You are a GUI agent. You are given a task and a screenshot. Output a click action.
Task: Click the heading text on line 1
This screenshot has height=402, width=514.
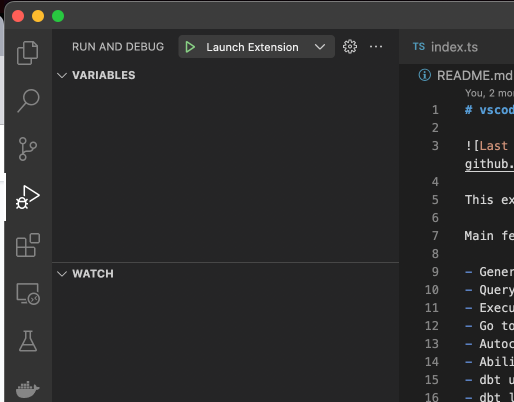click(489, 110)
